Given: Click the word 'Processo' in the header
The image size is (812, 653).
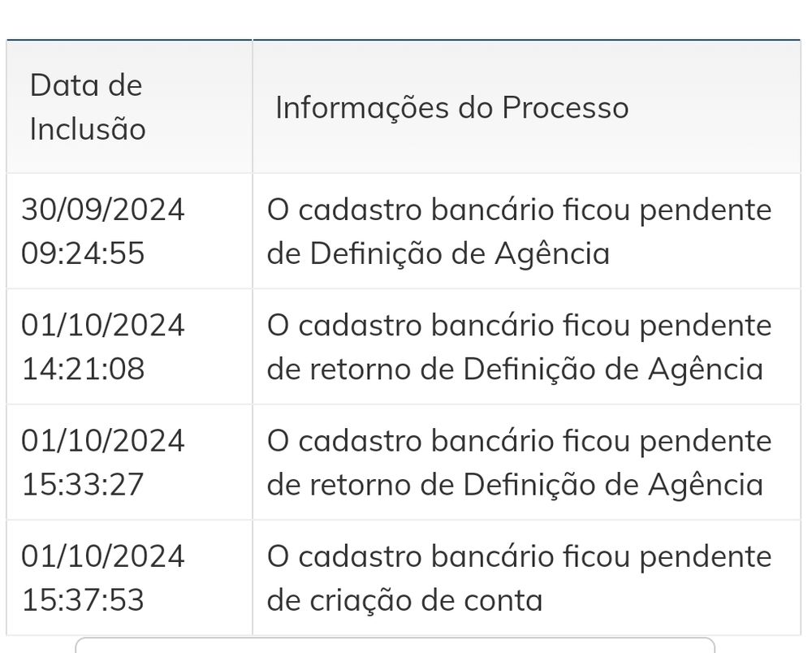Looking at the screenshot, I should tap(565, 107).
